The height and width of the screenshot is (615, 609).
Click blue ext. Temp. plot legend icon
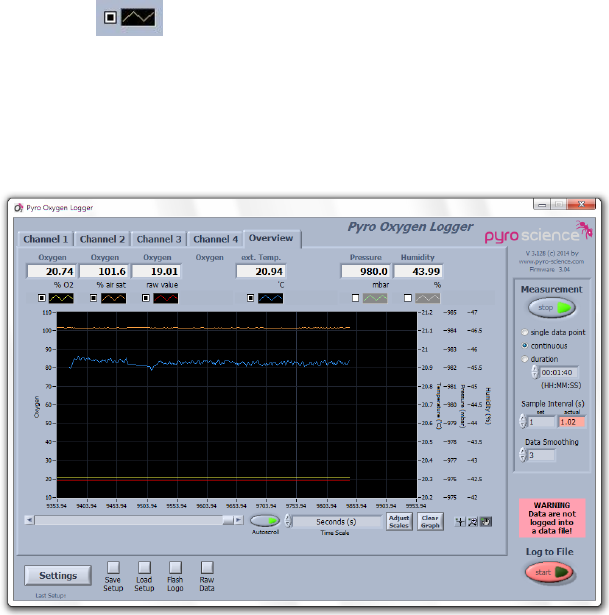coord(271,298)
